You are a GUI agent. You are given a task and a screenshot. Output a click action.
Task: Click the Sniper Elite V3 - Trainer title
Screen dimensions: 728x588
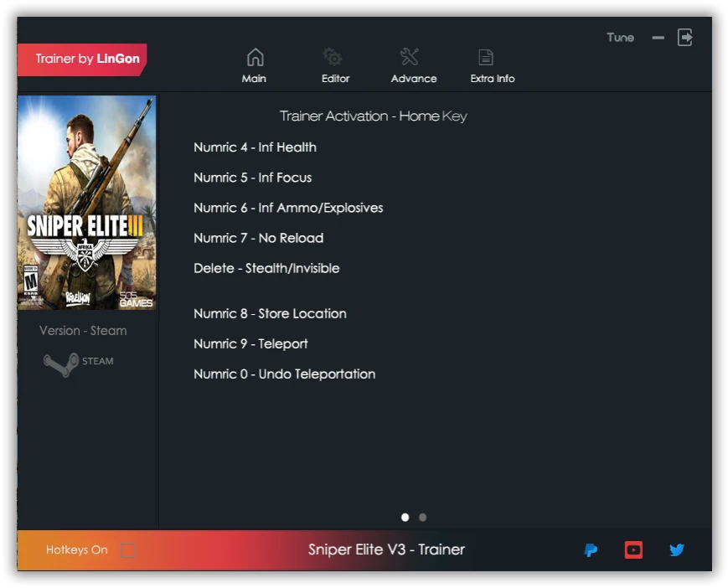click(x=386, y=549)
